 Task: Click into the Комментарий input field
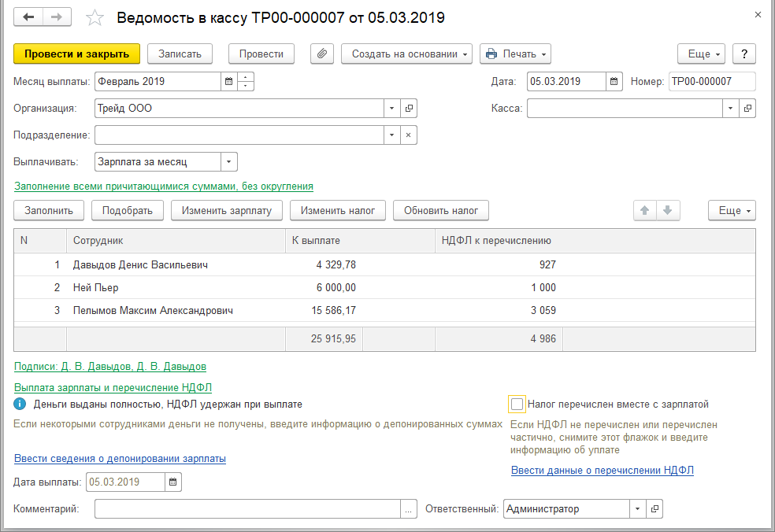coord(247,509)
